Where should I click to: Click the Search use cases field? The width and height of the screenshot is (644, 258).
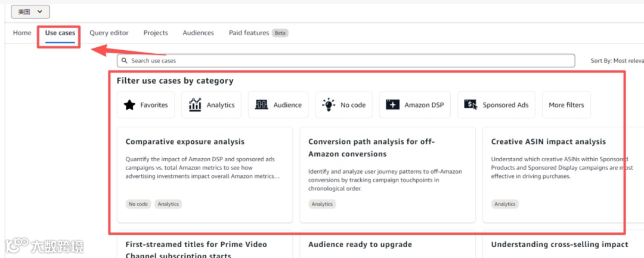(346, 60)
